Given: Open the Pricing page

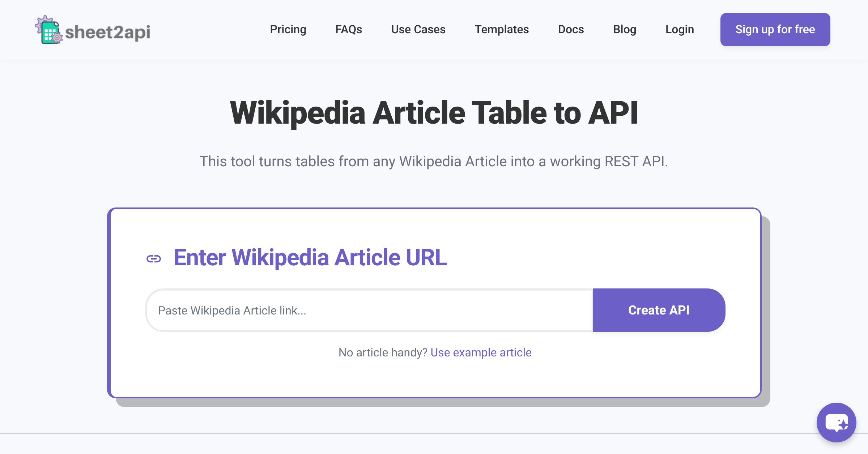Looking at the screenshot, I should 288,29.
